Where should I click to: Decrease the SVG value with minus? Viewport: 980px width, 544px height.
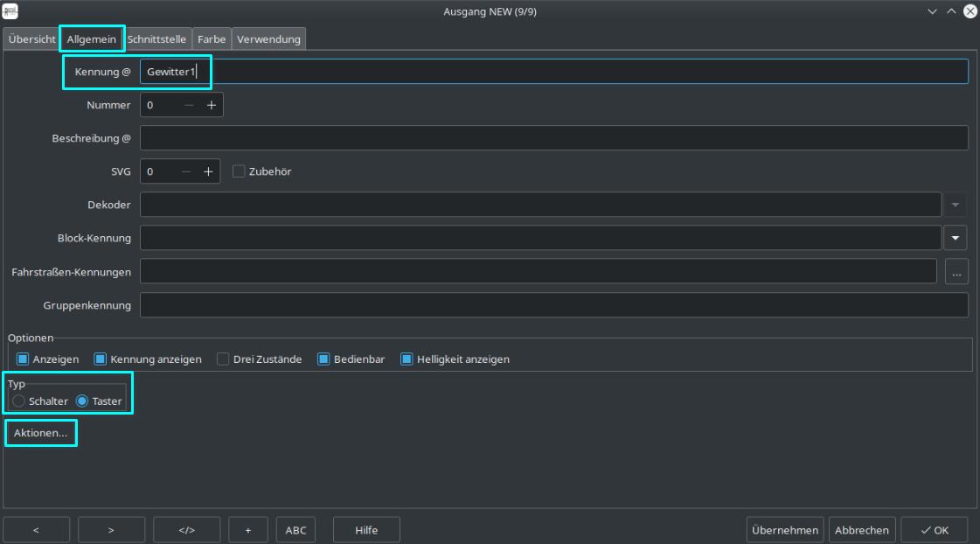[186, 171]
